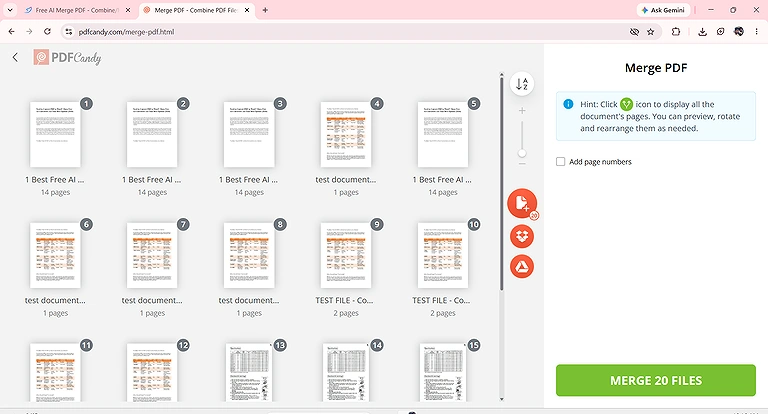Click the zoom in plus icon
Image resolution: width=768 pixels, height=414 pixels.
pyautogui.click(x=522, y=111)
